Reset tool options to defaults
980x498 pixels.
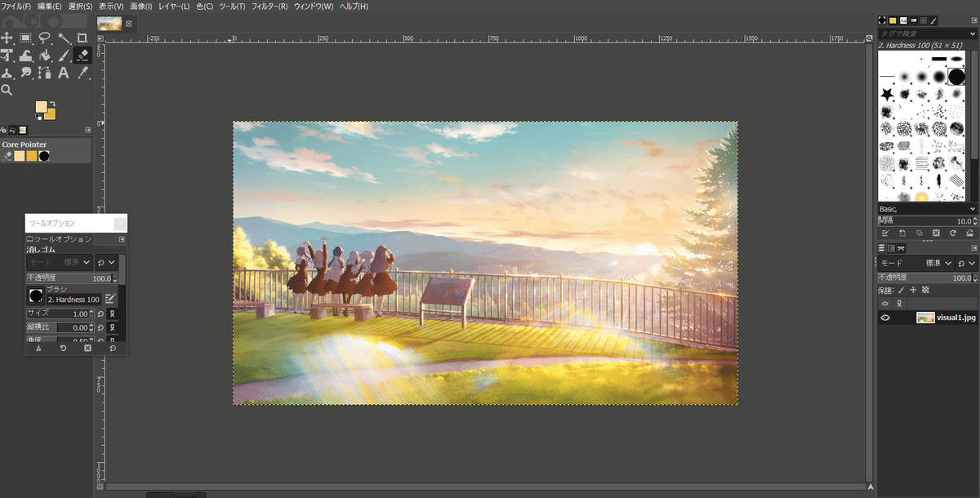[x=113, y=349]
